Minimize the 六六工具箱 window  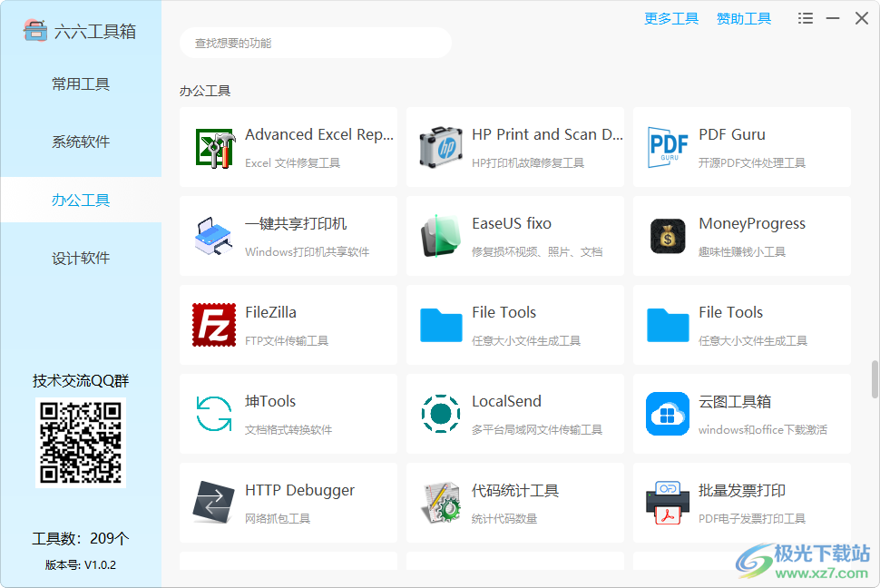pos(833,18)
